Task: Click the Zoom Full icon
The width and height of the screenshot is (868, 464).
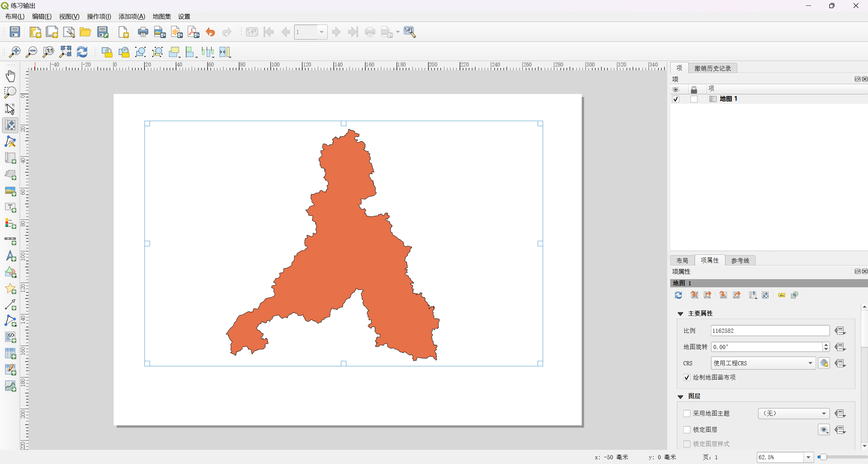Action: pos(65,52)
